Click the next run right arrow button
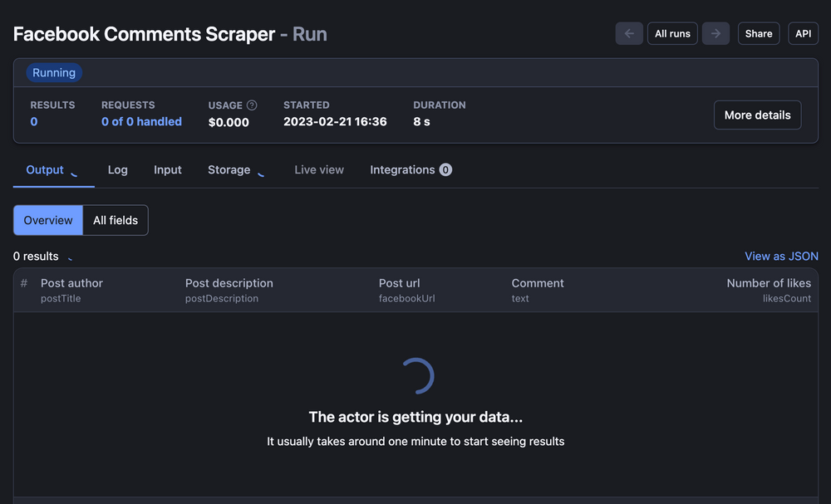 715,34
